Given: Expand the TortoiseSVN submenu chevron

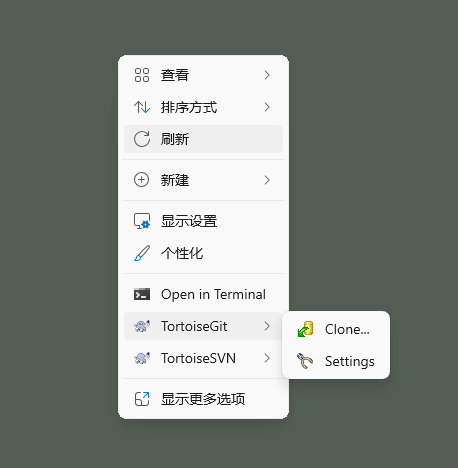Looking at the screenshot, I should pyautogui.click(x=267, y=358).
